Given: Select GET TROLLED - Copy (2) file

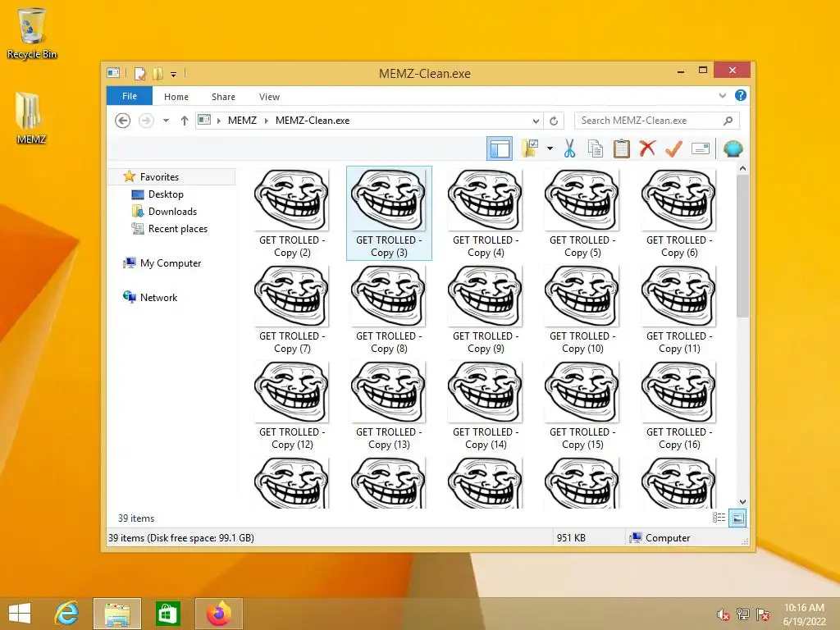Looking at the screenshot, I should click(x=292, y=213).
